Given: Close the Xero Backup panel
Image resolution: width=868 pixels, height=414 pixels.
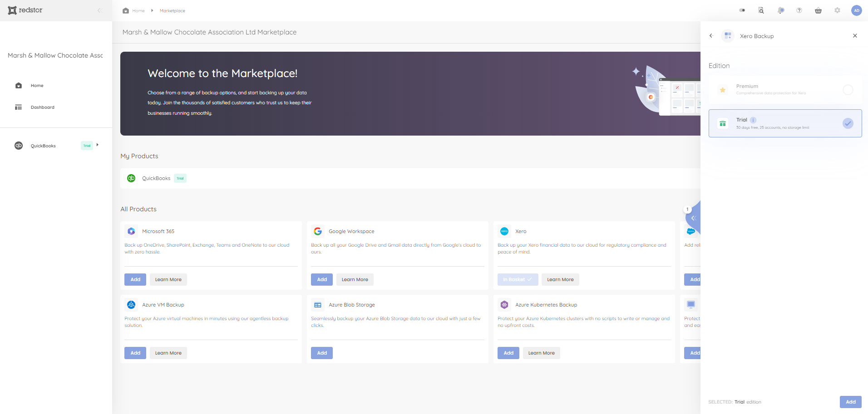Looking at the screenshot, I should 855,36.
